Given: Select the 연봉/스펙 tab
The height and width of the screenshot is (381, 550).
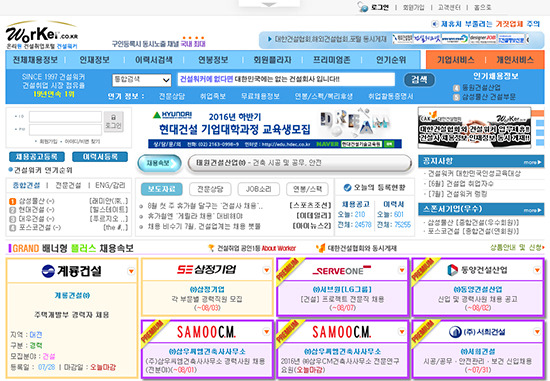Looking at the screenshot, I should click(x=307, y=189).
